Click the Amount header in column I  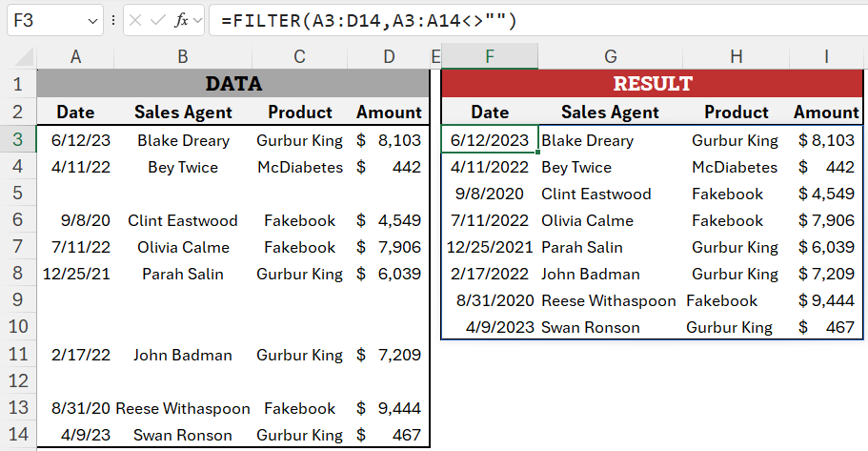pos(826,112)
